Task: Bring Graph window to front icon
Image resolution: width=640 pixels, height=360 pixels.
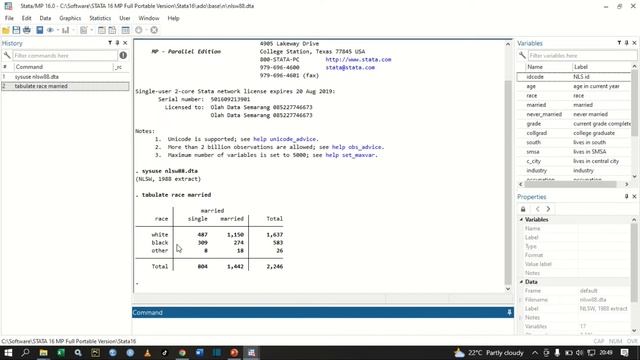Action: [x=65, y=30]
